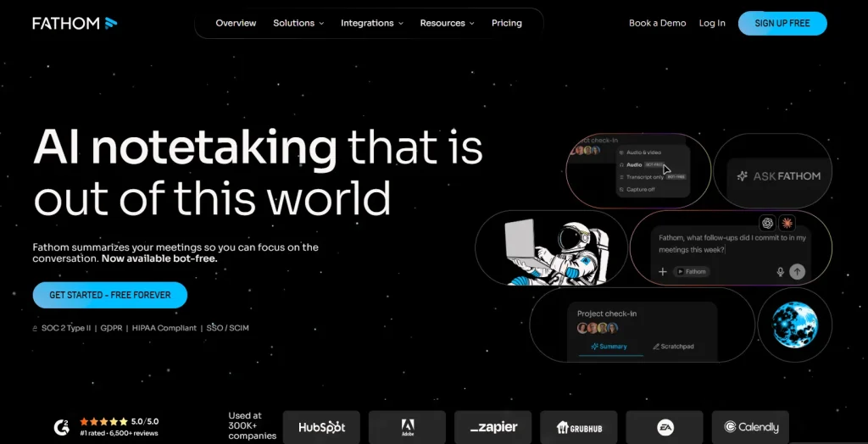Expand the Resources menu
Viewport: 868px width, 444px height.
(x=448, y=23)
